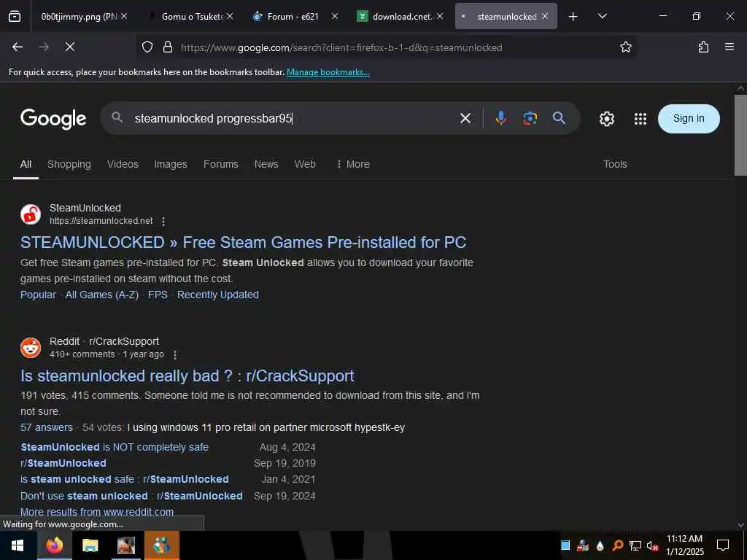Go to Google homepage via logo
The image size is (747, 560).
coord(53,119)
